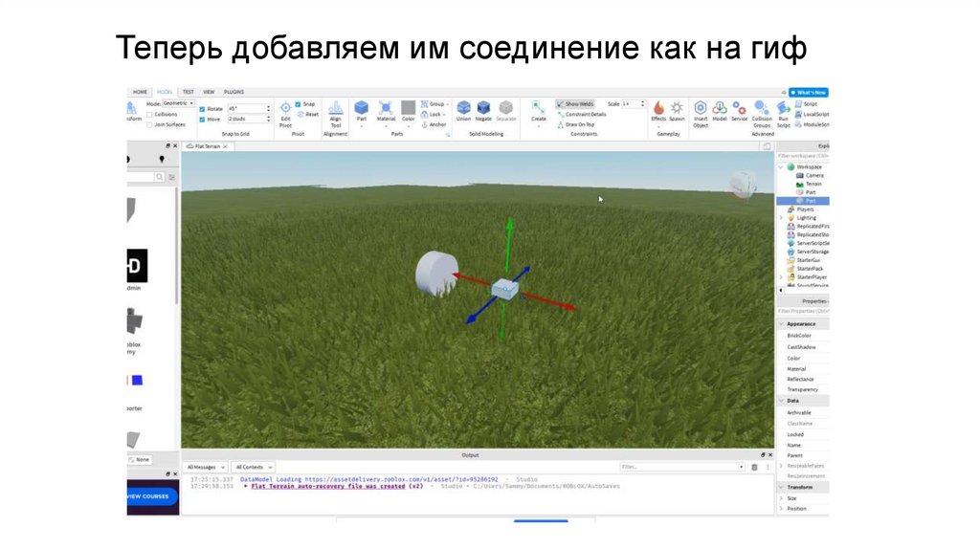The height and width of the screenshot is (549, 980).
Task: Open the Edit Pivot tool
Action: (285, 115)
